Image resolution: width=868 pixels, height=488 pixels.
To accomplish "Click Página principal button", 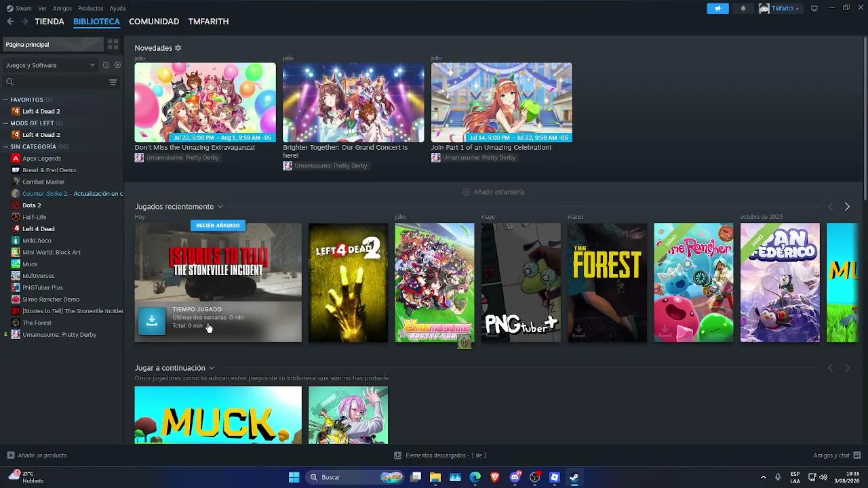I will coord(54,45).
